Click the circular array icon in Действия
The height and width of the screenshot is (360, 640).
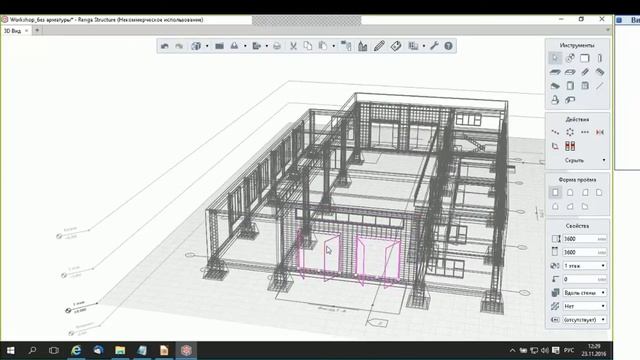click(570, 132)
